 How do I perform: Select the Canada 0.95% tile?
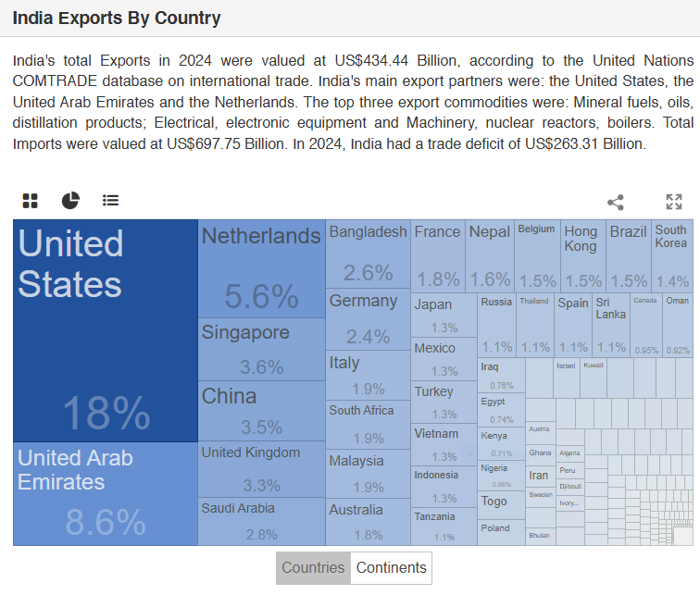646,325
